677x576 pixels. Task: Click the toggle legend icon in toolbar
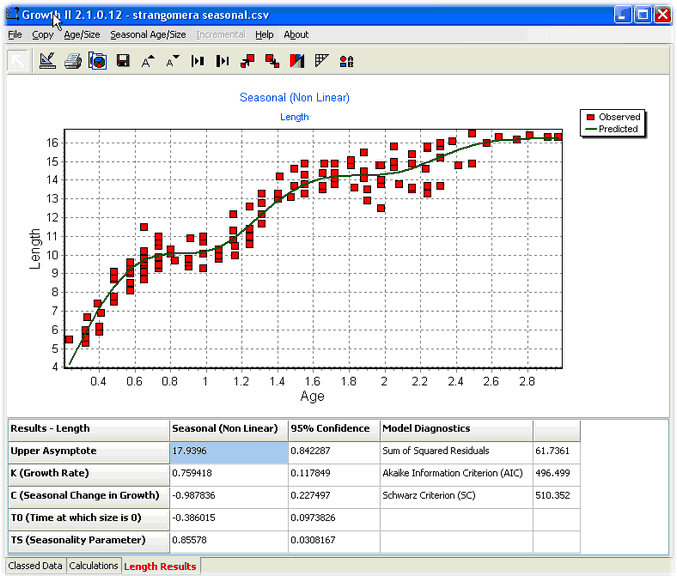[x=346, y=61]
